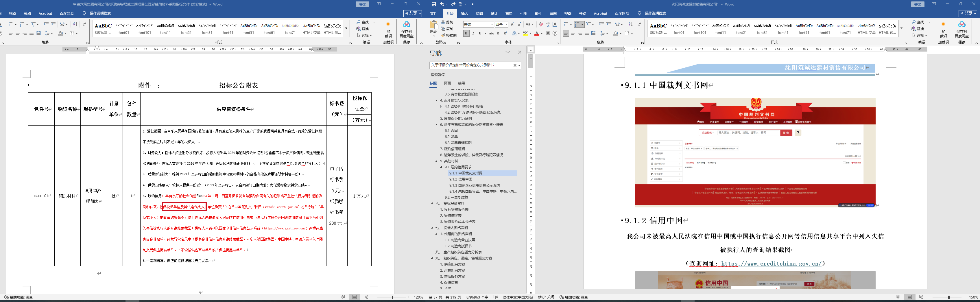Open creditchina.gov.cn hyperlink in right document
The width and height of the screenshot is (980, 302).
(x=772, y=264)
